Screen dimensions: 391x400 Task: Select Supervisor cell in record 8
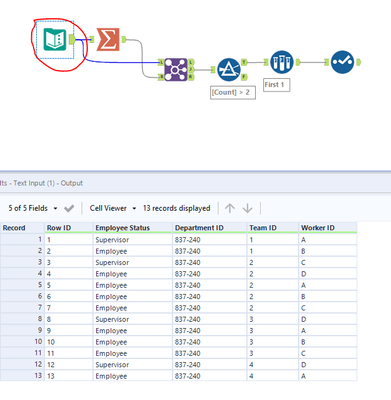click(133, 319)
